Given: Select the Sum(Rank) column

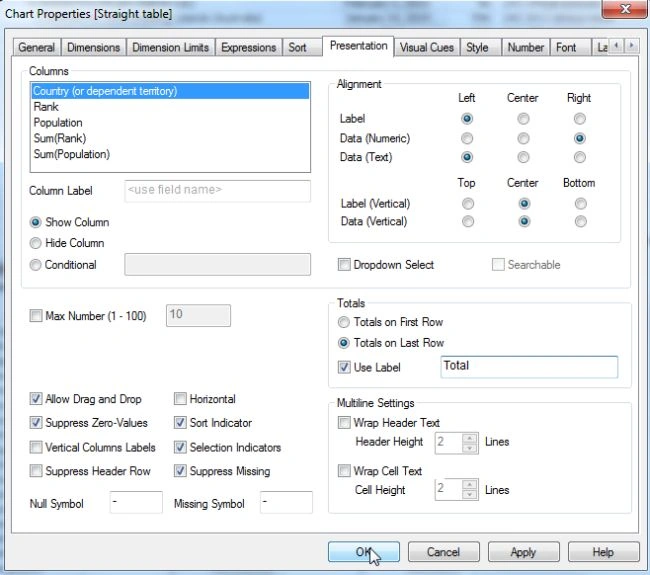Looking at the screenshot, I should [170, 138].
